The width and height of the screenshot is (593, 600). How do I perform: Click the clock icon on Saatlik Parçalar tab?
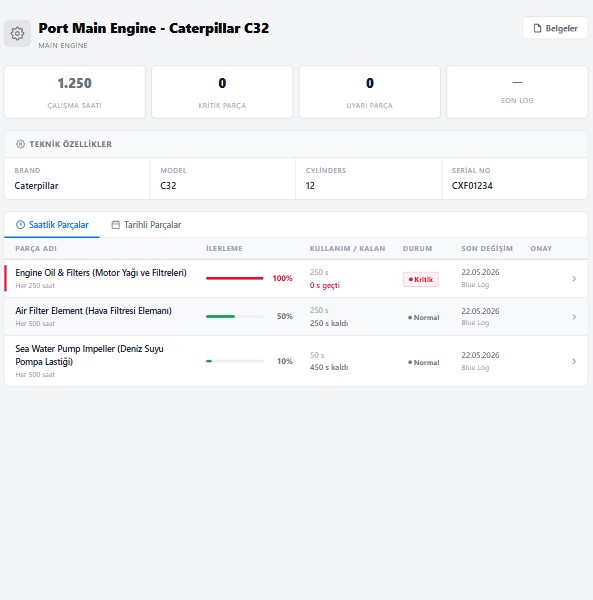(20, 225)
